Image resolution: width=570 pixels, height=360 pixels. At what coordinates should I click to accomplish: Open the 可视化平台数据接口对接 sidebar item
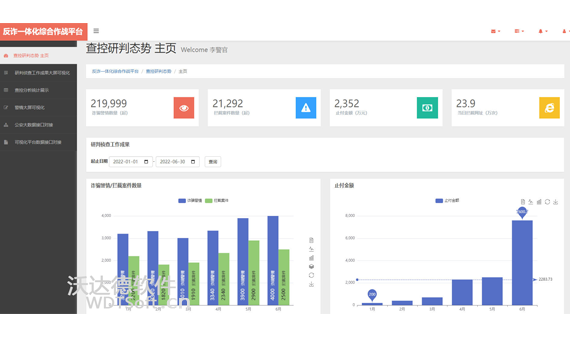[38, 142]
